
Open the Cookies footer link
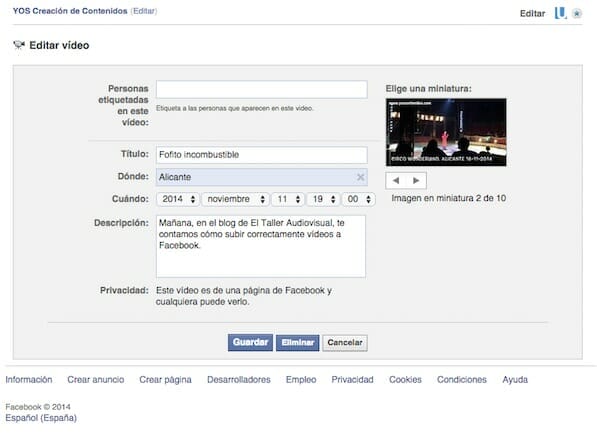405,380
